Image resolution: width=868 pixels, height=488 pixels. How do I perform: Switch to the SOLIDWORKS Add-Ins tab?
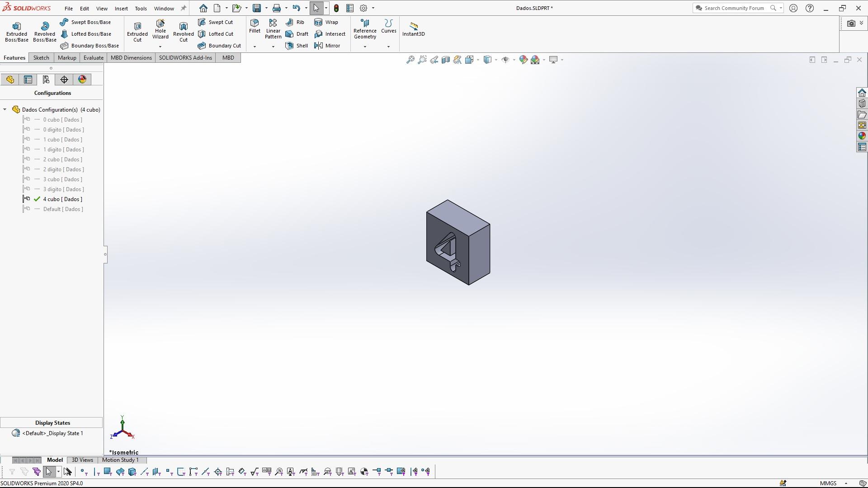click(x=185, y=58)
